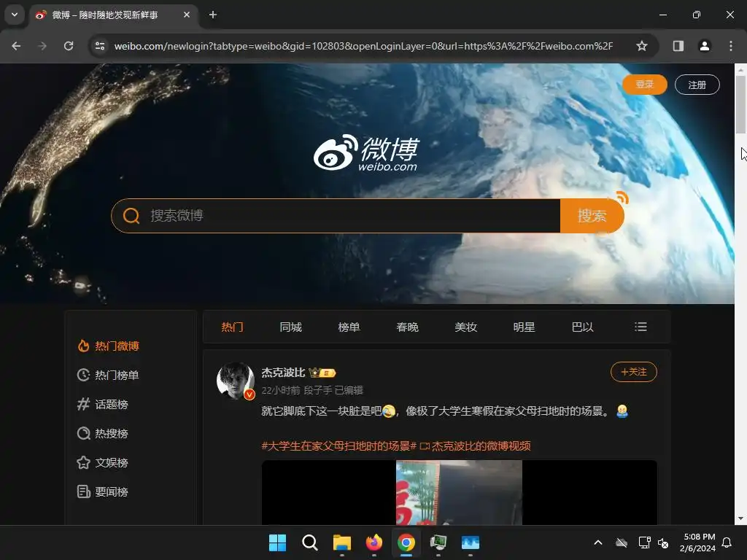Open the tab search dropdown arrow
The width and height of the screenshot is (747, 560).
pos(15,15)
